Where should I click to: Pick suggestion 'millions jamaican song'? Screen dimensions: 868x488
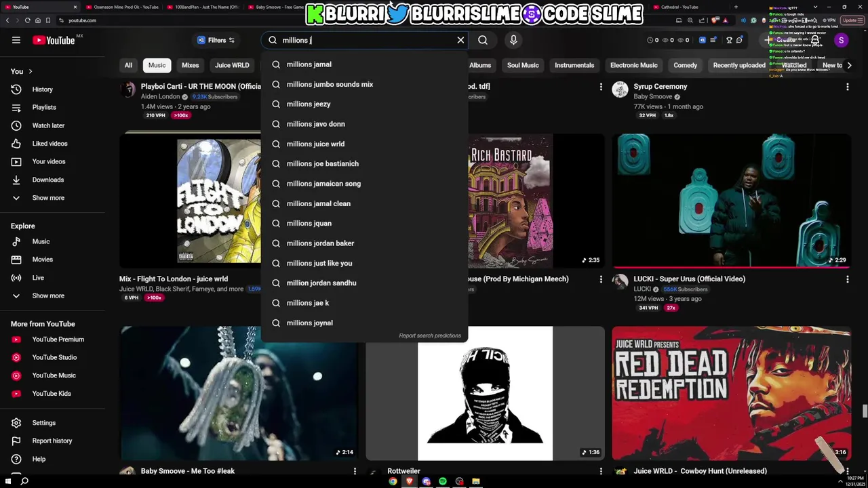coord(364,184)
